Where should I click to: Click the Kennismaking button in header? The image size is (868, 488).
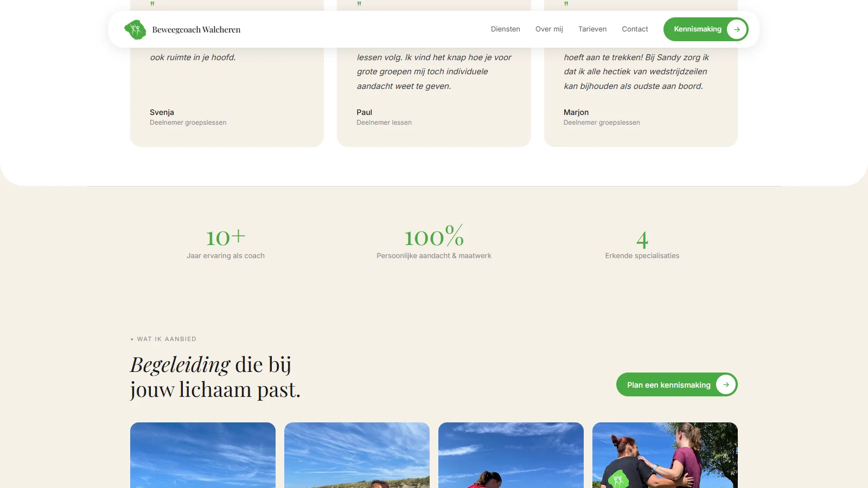706,29
